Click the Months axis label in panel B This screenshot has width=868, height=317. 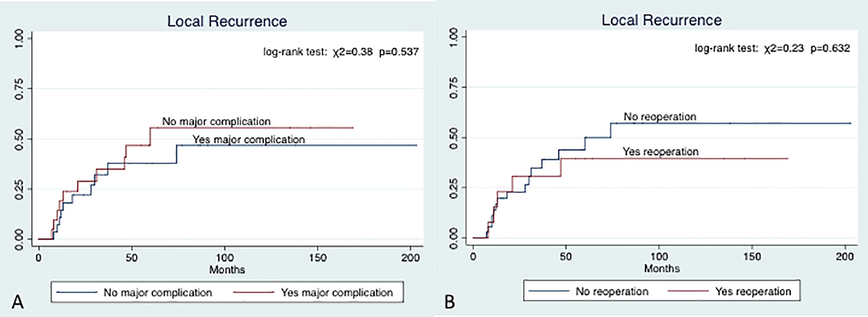(662, 268)
